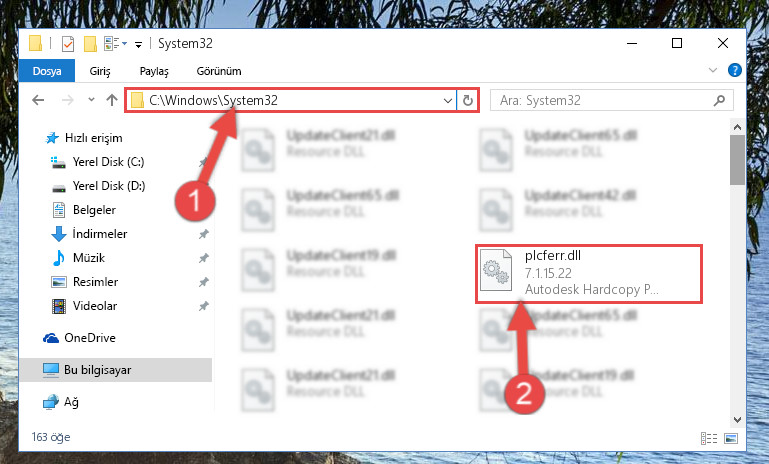Image resolution: width=769 pixels, height=464 pixels.
Task: Open the Dosya tab
Action: pyautogui.click(x=47, y=71)
